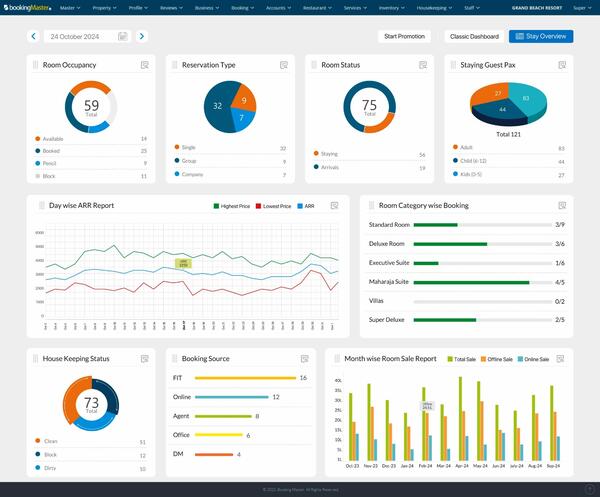This screenshot has height=497, width=600.
Task: Switch to Classic Dashboard view
Action: pyautogui.click(x=474, y=36)
